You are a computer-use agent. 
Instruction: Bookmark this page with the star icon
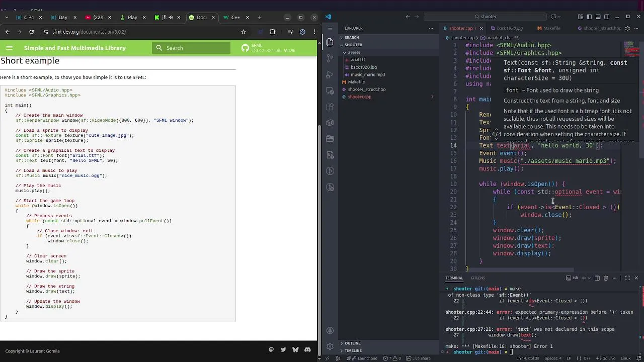pyautogui.click(x=244, y=32)
